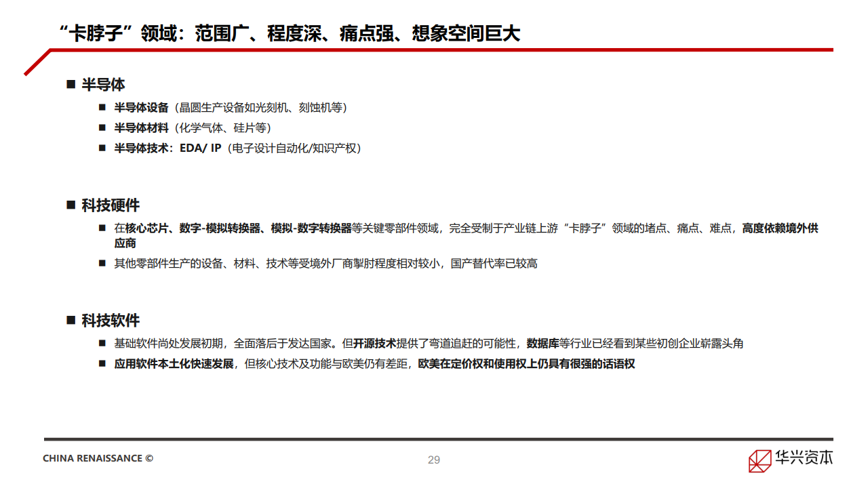The height and width of the screenshot is (488, 868).
Task: Click the bold 数据库 text
Action: (x=542, y=344)
